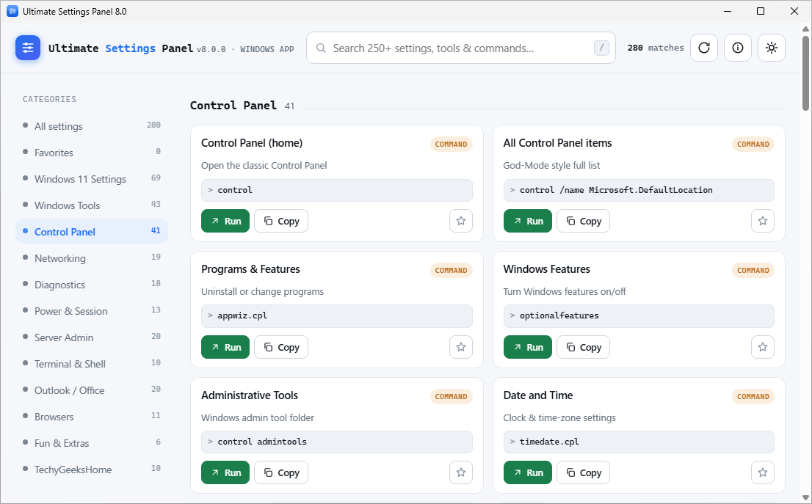This screenshot has width=812, height=504.
Task: Click the vertical scrollbar down arrow
Action: [x=805, y=498]
